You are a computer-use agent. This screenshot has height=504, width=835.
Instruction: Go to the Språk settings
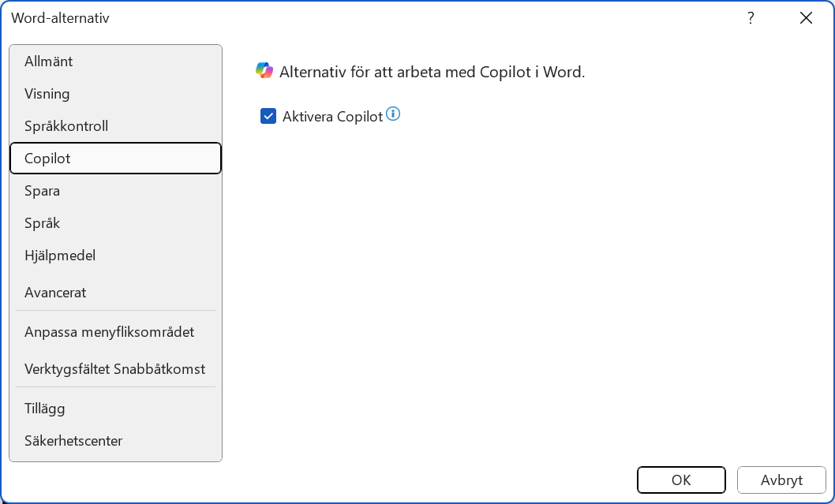tap(42, 223)
